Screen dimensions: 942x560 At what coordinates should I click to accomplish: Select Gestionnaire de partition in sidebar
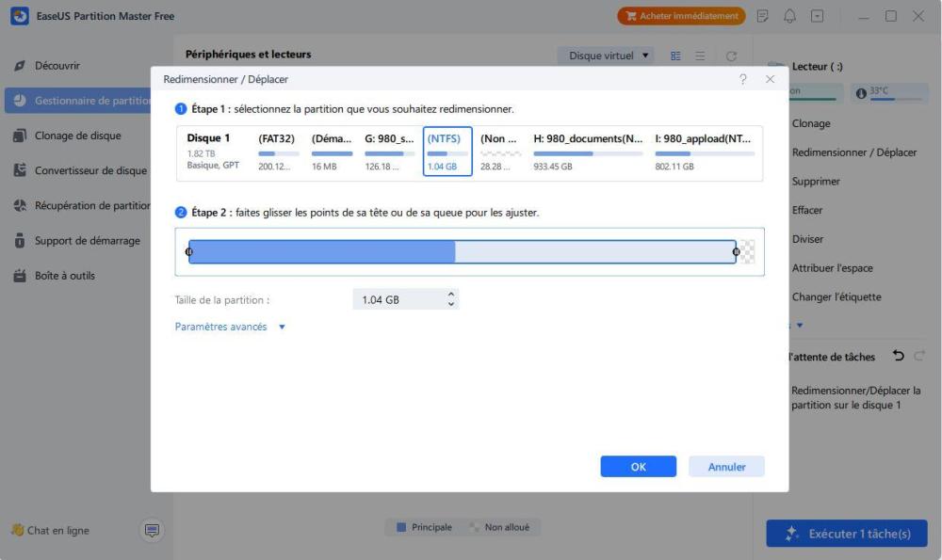[78, 101]
